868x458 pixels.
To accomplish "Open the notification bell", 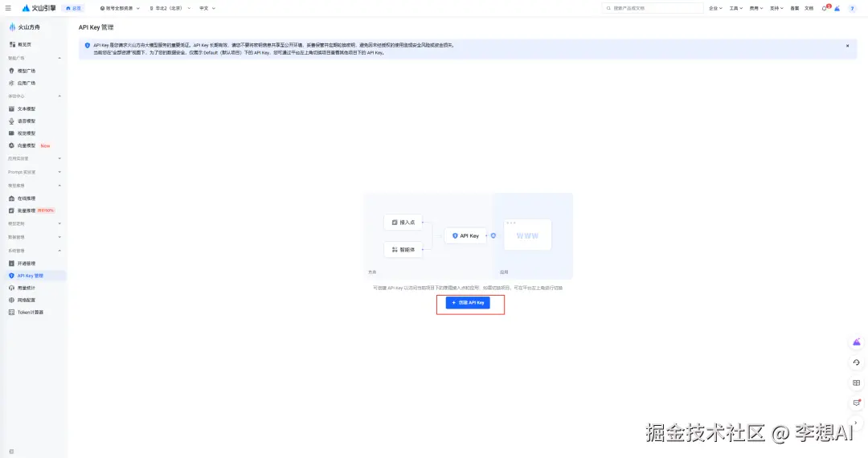I will click(x=825, y=8).
